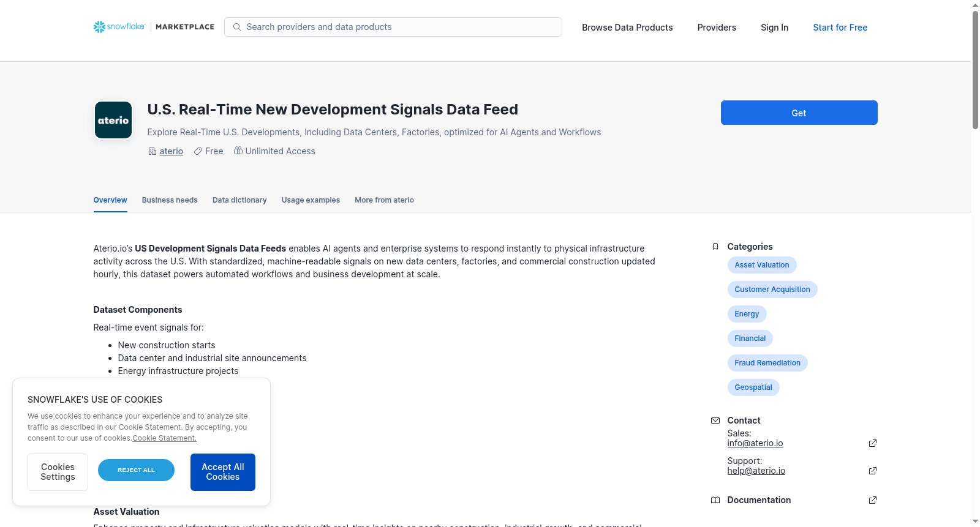Screen dimensions: 980x527
Task: Select the Fraud Remediation category tag
Action: (x=767, y=363)
